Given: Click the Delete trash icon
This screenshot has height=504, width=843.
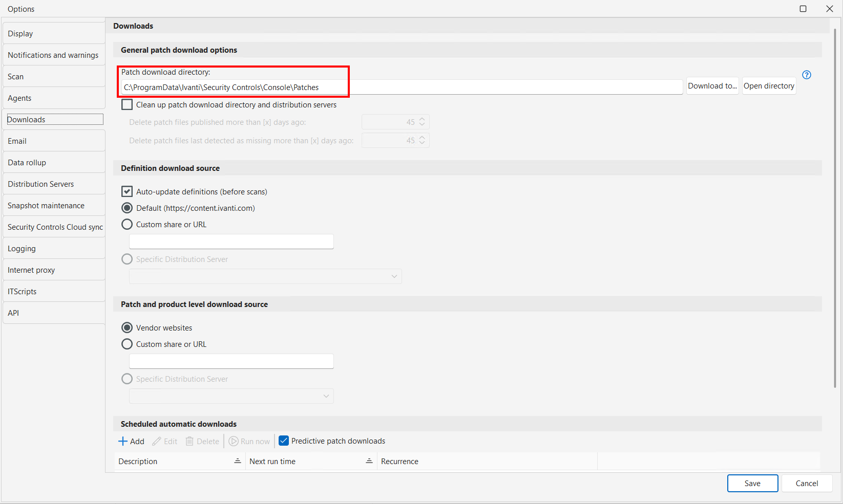Looking at the screenshot, I should point(189,441).
